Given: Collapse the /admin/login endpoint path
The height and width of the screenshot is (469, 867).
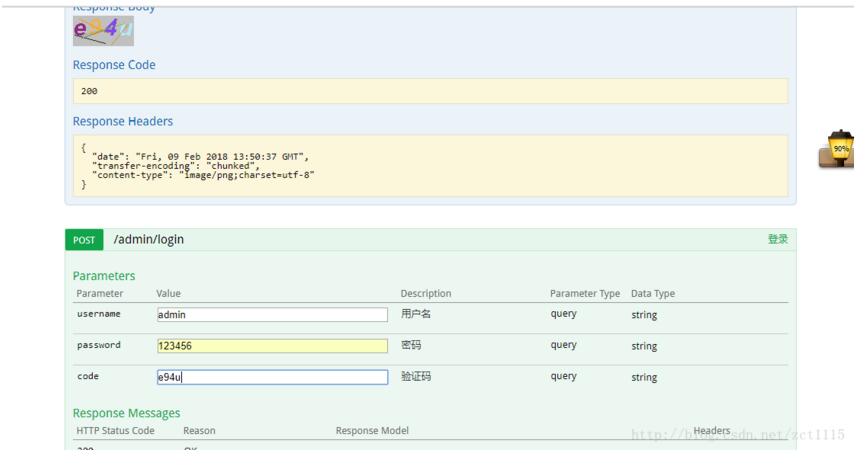Looking at the screenshot, I should point(149,239).
